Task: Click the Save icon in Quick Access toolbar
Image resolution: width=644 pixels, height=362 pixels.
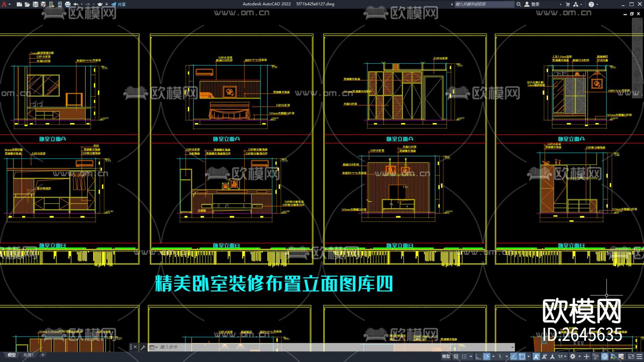Action: [x=35, y=4]
